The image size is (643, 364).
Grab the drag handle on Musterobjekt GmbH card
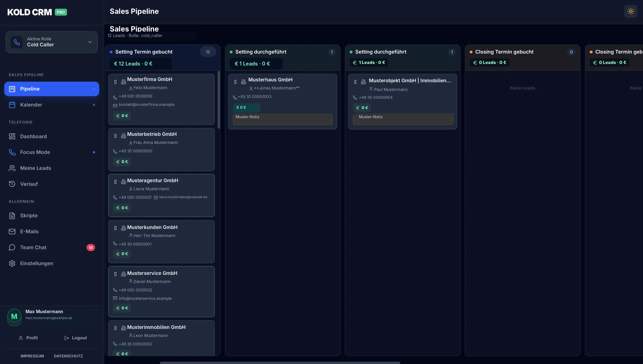point(355,82)
